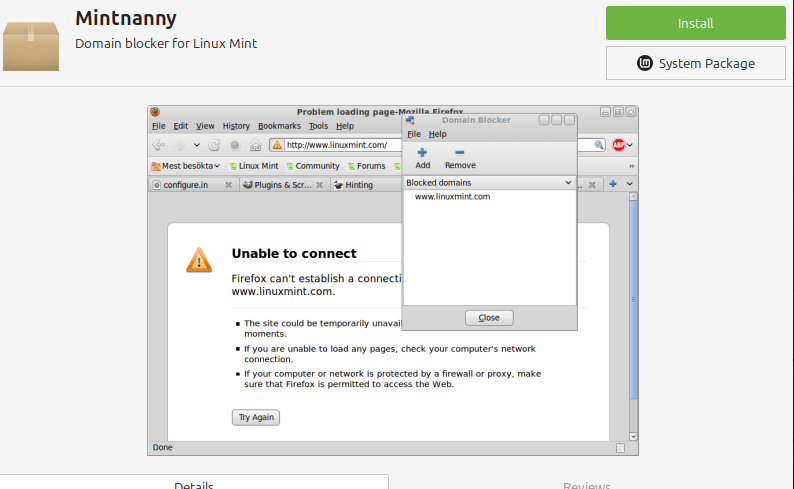794x489 pixels.
Task: Open Domain Blocker's File menu
Action: (x=414, y=134)
